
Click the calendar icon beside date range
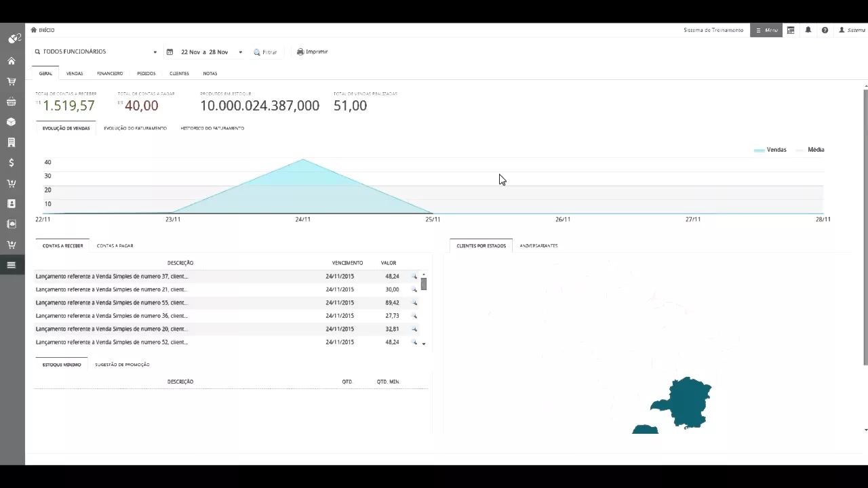pos(170,52)
